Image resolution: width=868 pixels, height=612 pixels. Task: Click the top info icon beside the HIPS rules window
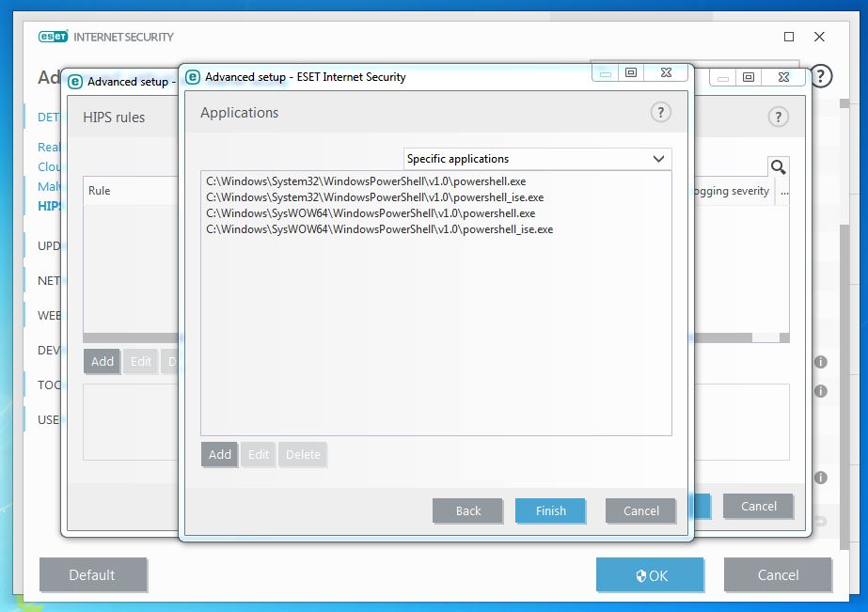[x=820, y=362]
